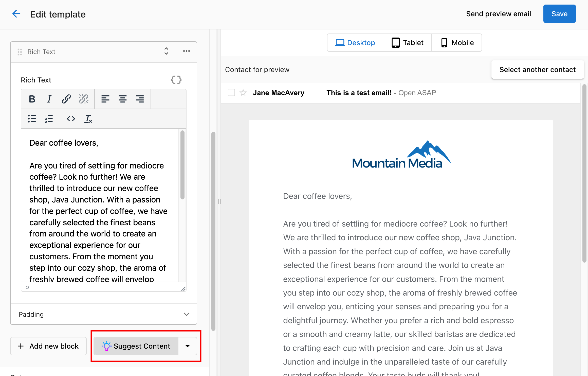Screen dimensions: 588x376
Task: Clear text formatting
Action: click(x=88, y=119)
